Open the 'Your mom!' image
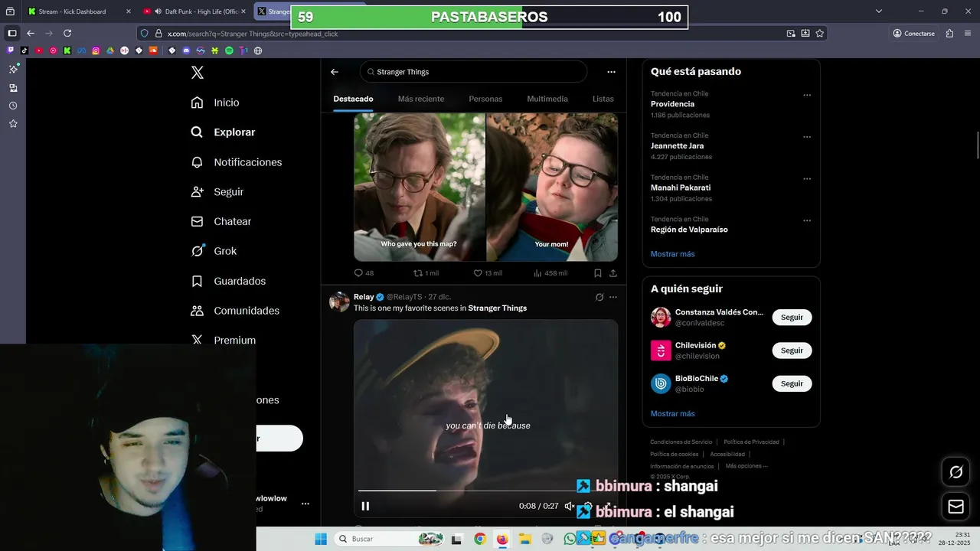 (552, 187)
